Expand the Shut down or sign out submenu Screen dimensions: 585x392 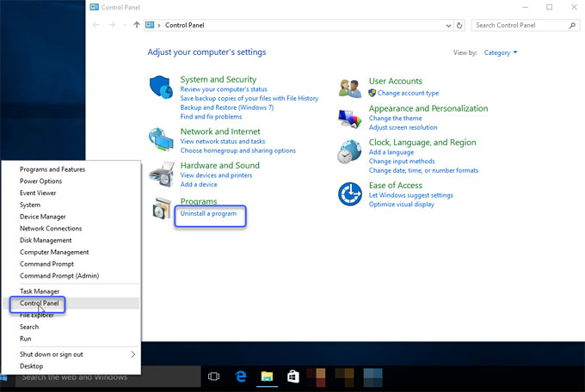click(x=132, y=354)
